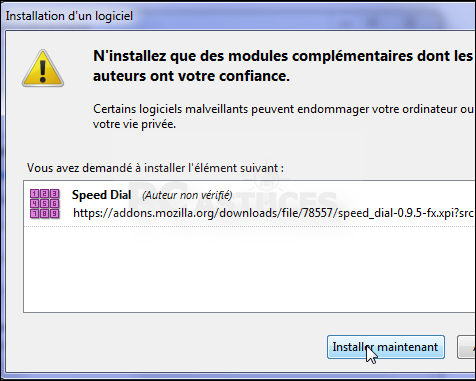Select the Speed Dial add-on name

101,195
